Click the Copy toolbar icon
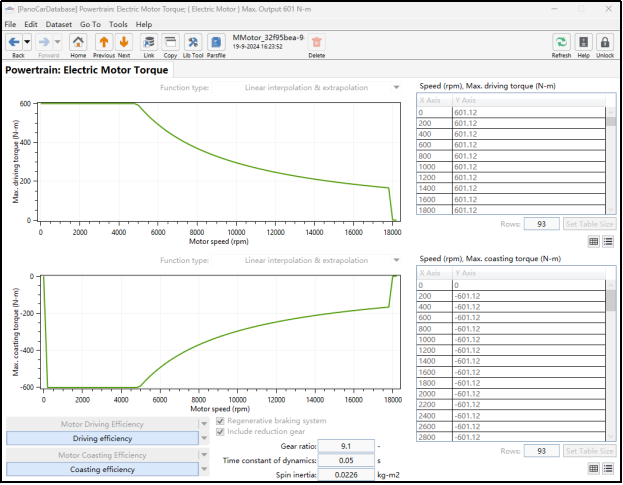 170,42
